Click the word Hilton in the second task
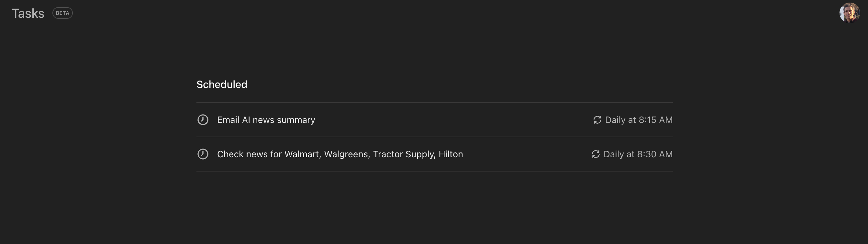 pyautogui.click(x=451, y=154)
